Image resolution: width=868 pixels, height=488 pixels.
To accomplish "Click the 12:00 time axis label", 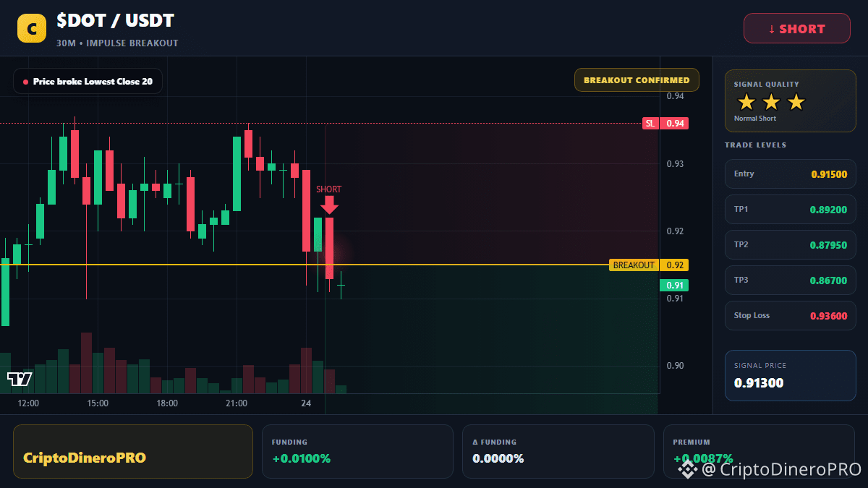I will pos(28,403).
